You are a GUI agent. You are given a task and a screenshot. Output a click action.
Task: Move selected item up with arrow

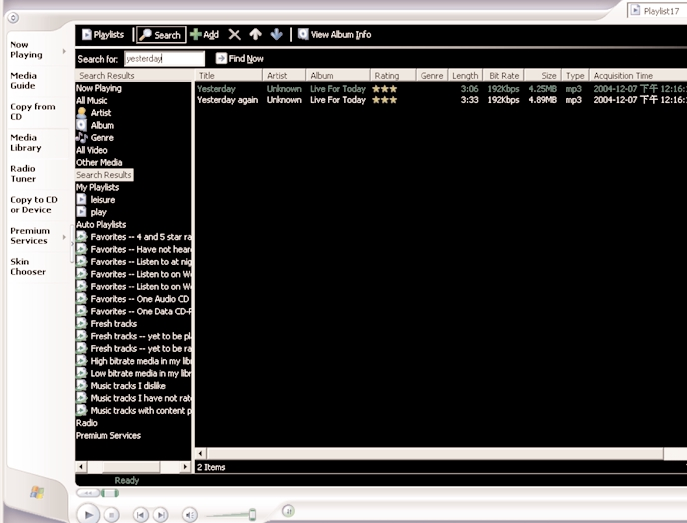click(x=255, y=34)
